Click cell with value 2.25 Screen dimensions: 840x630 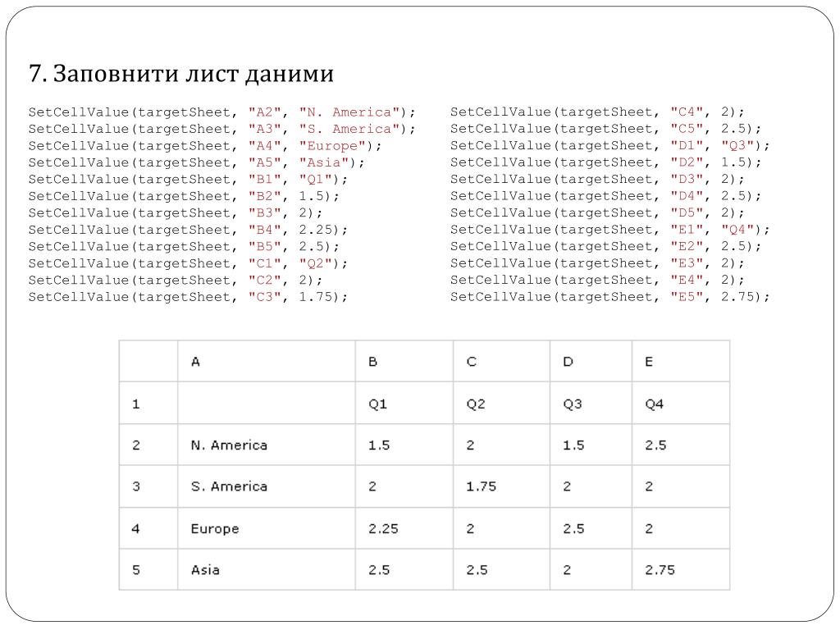(x=404, y=529)
